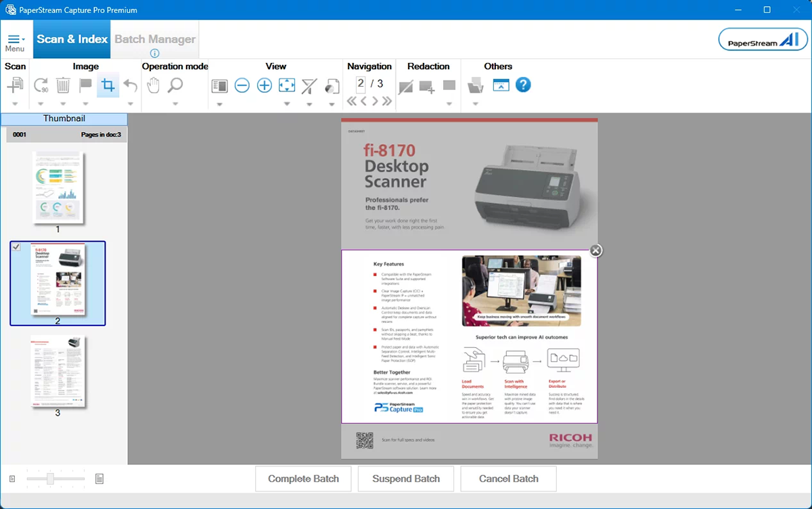Expand the dropdown under the rotate icon

point(41,104)
